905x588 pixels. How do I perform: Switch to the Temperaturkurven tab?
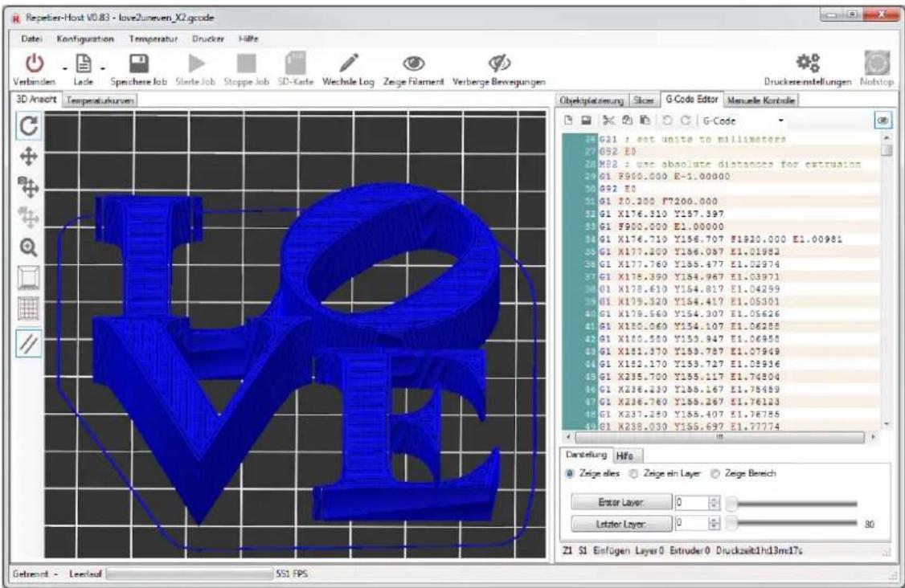pyautogui.click(x=100, y=100)
